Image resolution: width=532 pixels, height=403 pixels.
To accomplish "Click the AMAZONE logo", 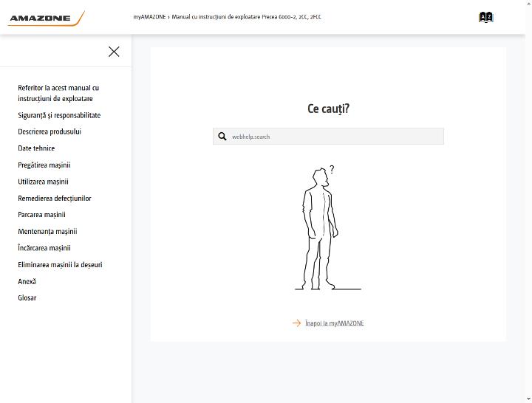I will pyautogui.click(x=46, y=18).
